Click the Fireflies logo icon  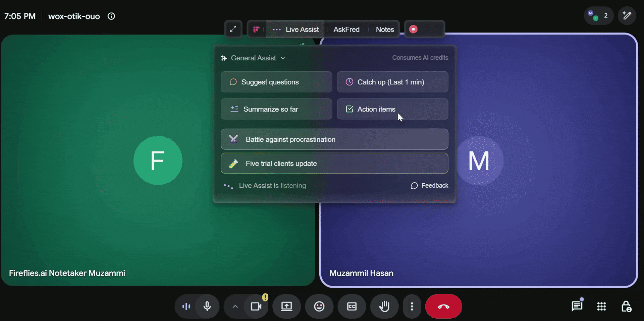[x=257, y=29]
